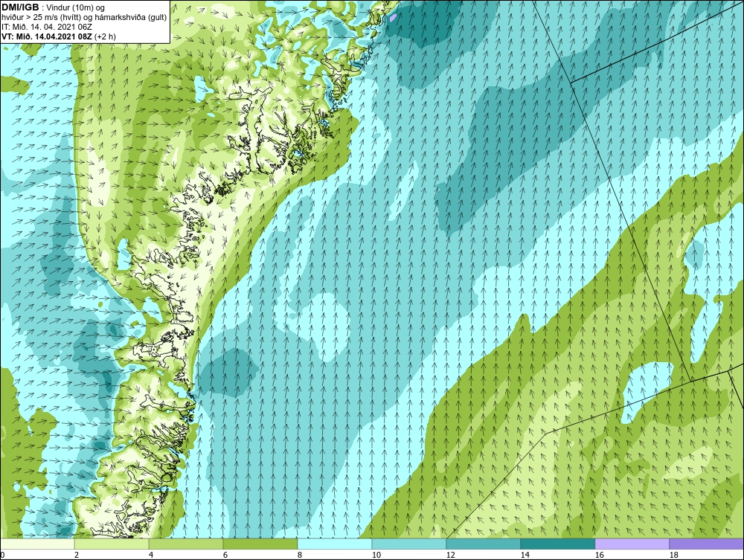Click the 'DMI/IGB' title text
The height and width of the screenshot is (560, 744).
20,7
